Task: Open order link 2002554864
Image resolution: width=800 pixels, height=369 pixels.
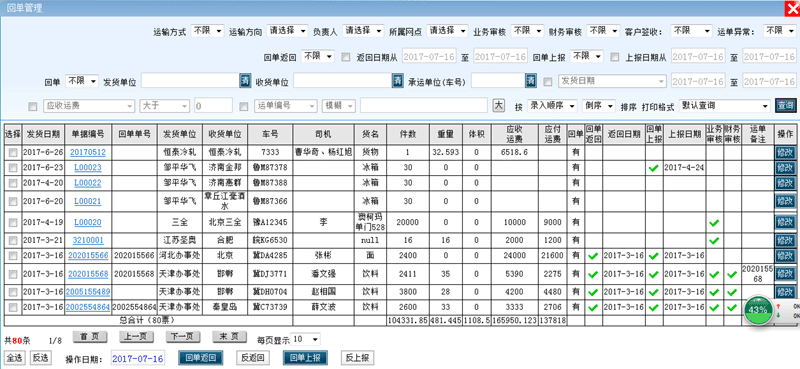Action: (88, 308)
